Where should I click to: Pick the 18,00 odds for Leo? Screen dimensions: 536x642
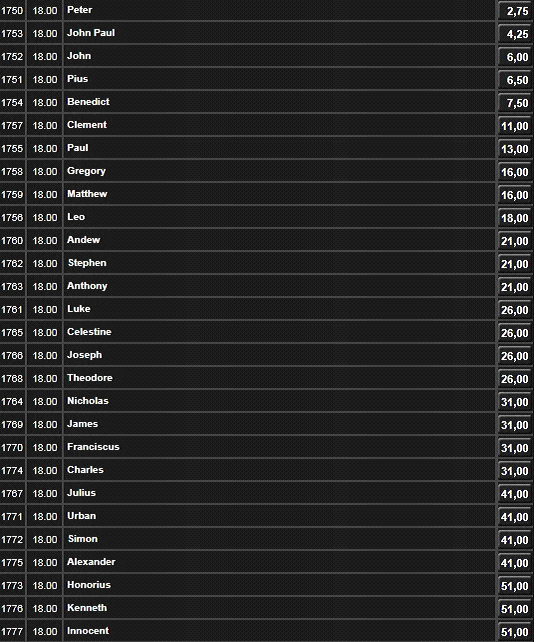(515, 217)
